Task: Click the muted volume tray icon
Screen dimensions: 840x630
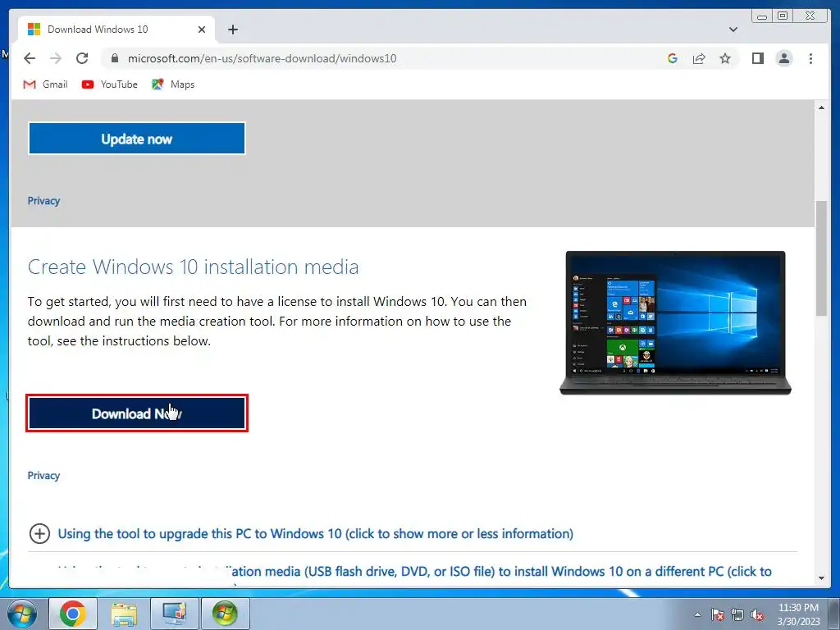Action: tap(757, 614)
